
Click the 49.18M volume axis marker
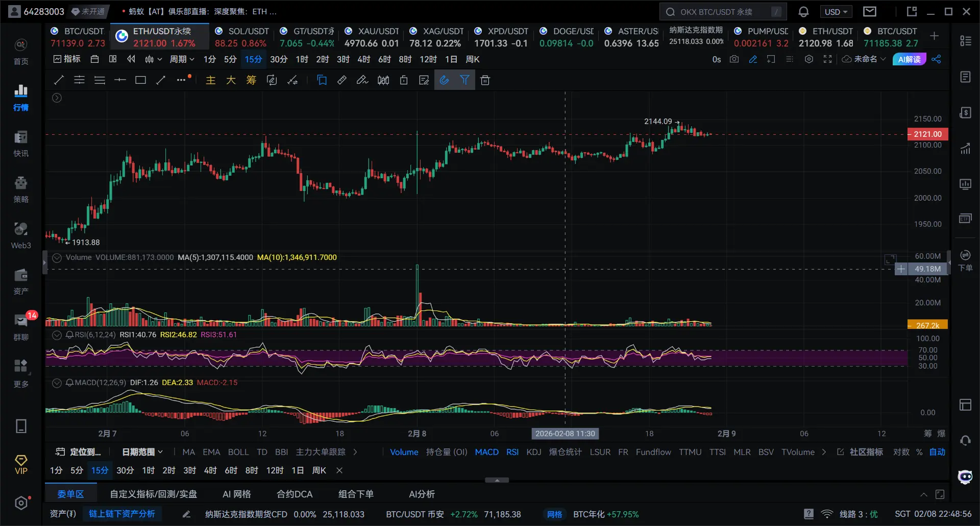(927, 269)
